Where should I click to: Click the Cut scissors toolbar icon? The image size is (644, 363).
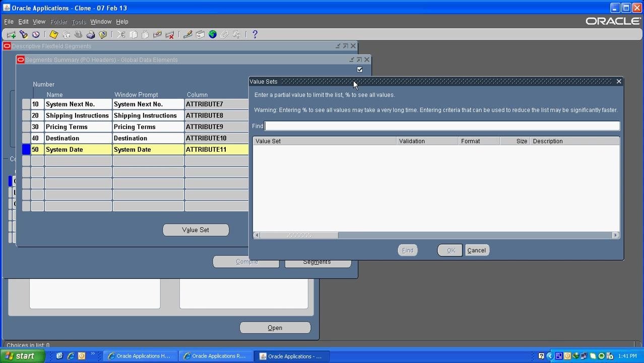pos(121,34)
